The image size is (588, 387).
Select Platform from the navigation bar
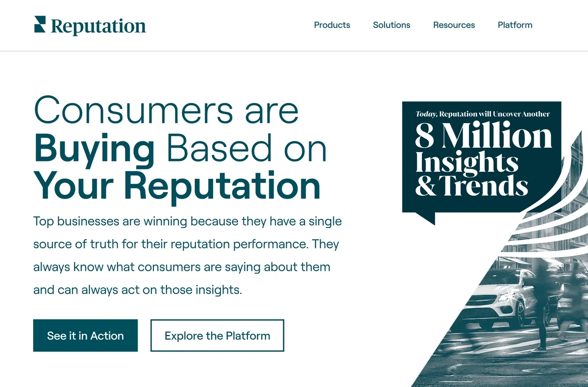(x=514, y=25)
